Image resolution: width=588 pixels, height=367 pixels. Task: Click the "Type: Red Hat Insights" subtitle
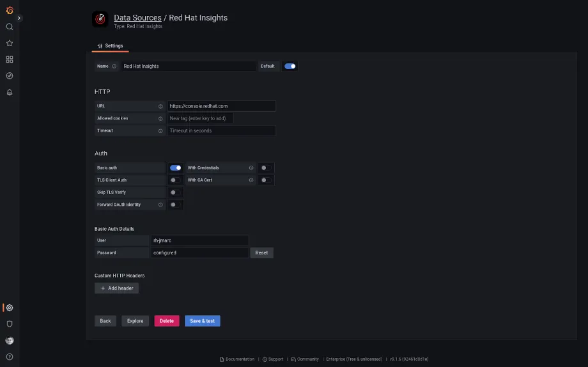point(138,27)
